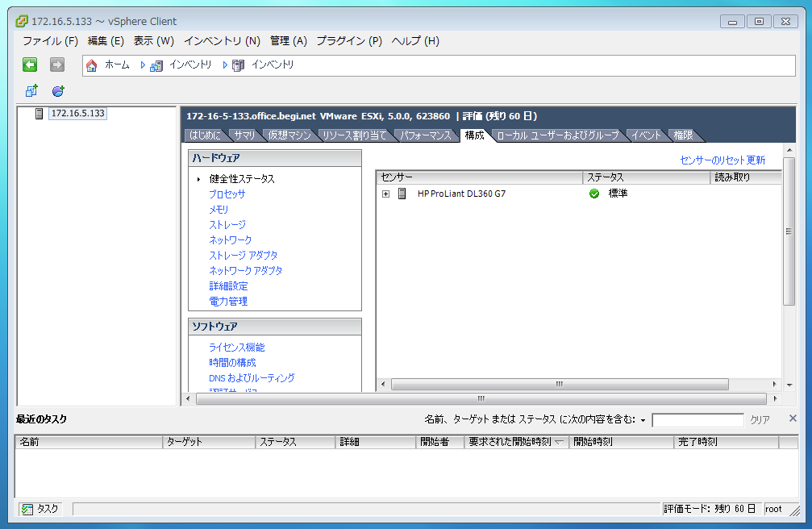The image size is (812, 529).
Task: Open the プロセッサ hardware link
Action: pos(227,194)
